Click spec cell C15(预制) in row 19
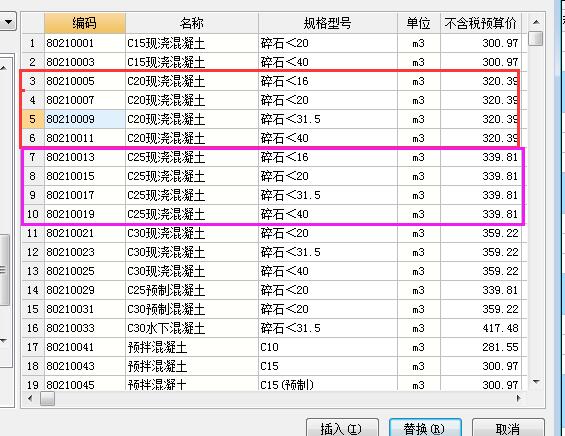The height and width of the screenshot is (436, 565). pyautogui.click(x=328, y=384)
